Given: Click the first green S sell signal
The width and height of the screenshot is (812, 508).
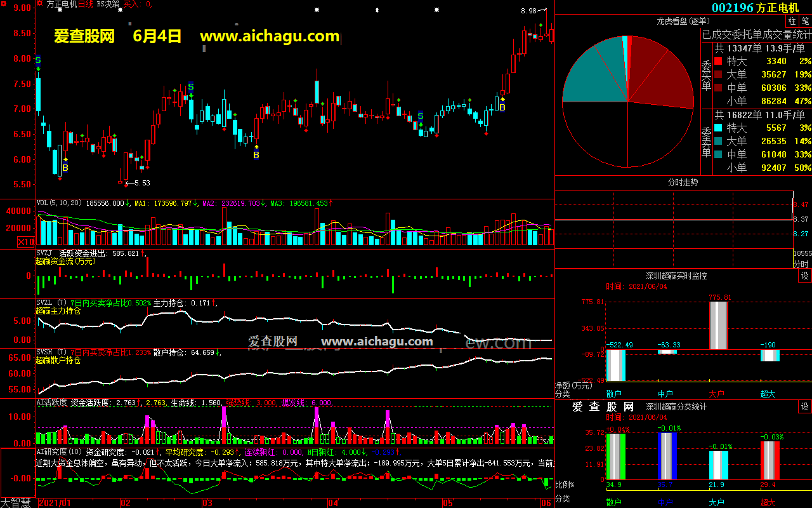Looking at the screenshot, I should (38, 60).
